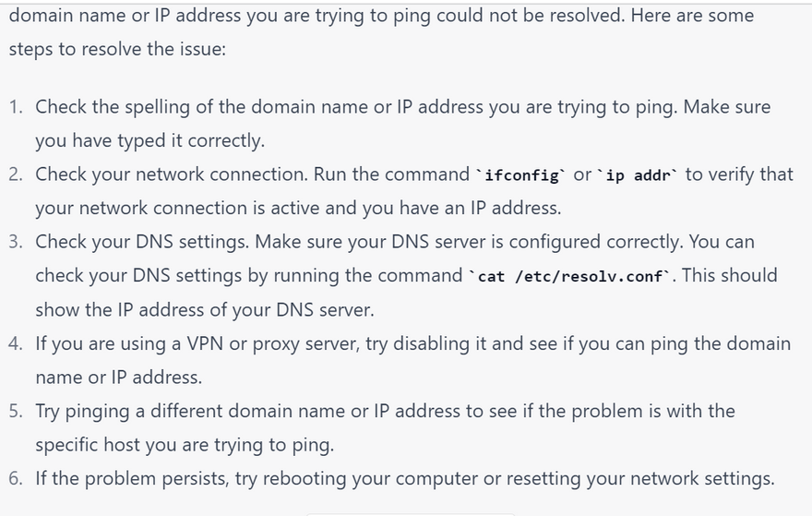Click the cat /etc/resolv.conf code snippet
The width and height of the screenshot is (812, 516).
pyautogui.click(x=569, y=276)
